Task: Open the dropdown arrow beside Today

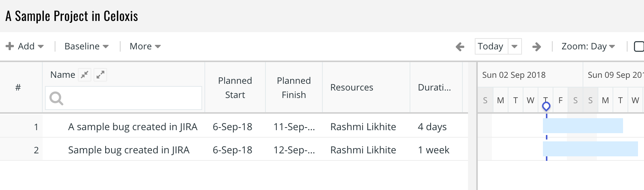Action: pyautogui.click(x=514, y=46)
